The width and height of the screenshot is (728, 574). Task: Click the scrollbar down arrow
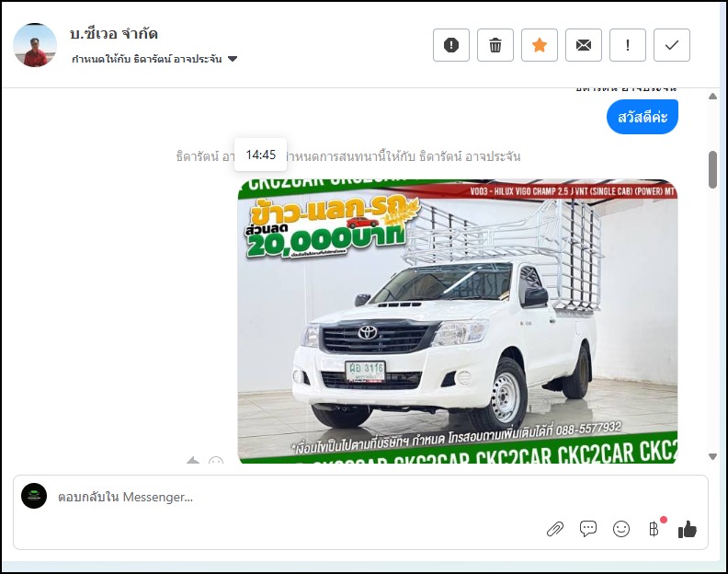(712, 457)
